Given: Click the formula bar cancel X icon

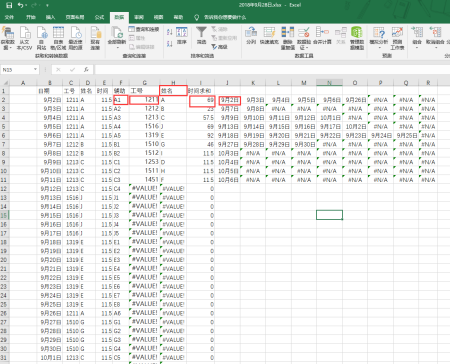Looking at the screenshot, I should (x=58, y=70).
